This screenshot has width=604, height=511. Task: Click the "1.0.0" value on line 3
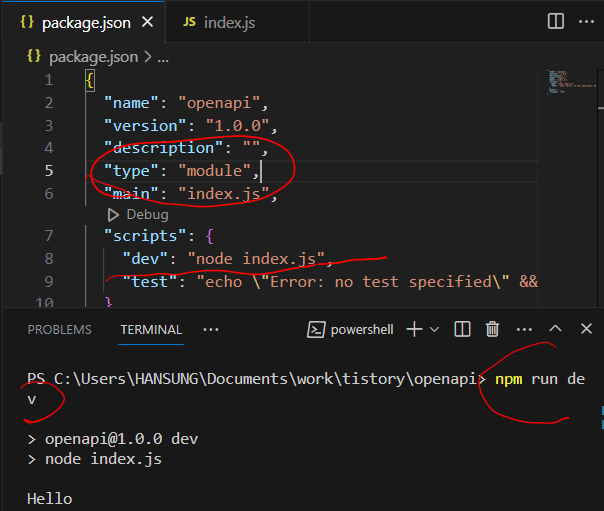pyautogui.click(x=237, y=126)
